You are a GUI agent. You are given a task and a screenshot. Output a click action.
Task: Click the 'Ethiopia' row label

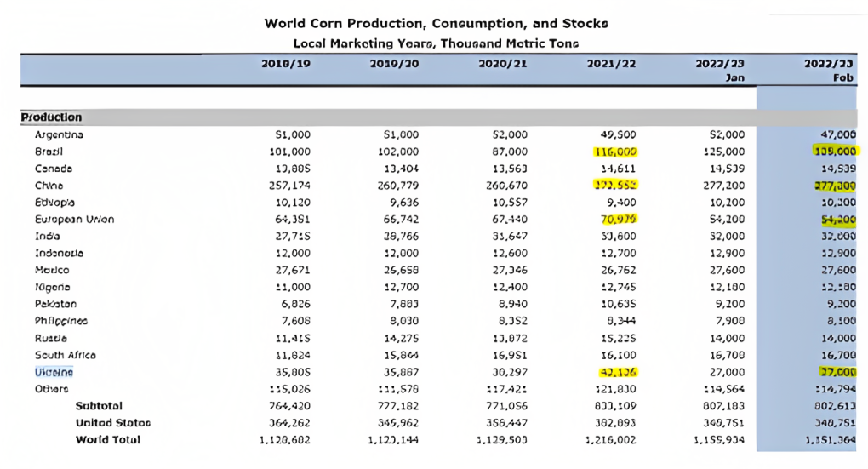coord(54,203)
